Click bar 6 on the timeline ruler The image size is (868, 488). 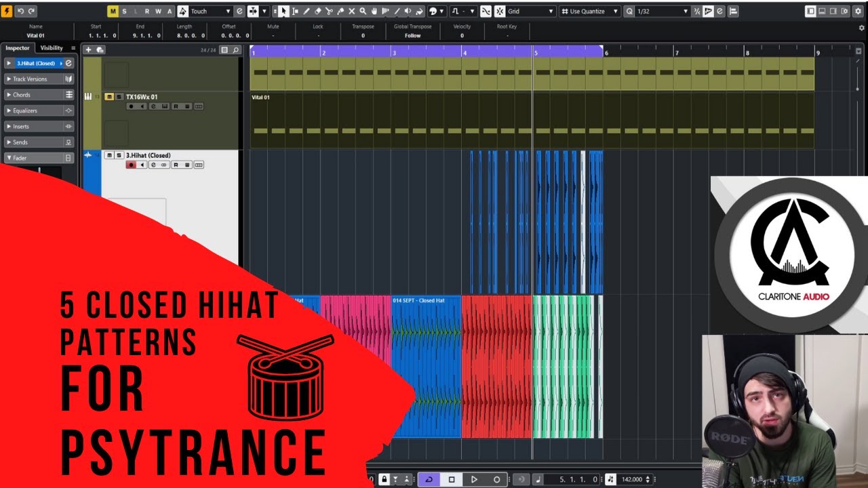tap(606, 52)
